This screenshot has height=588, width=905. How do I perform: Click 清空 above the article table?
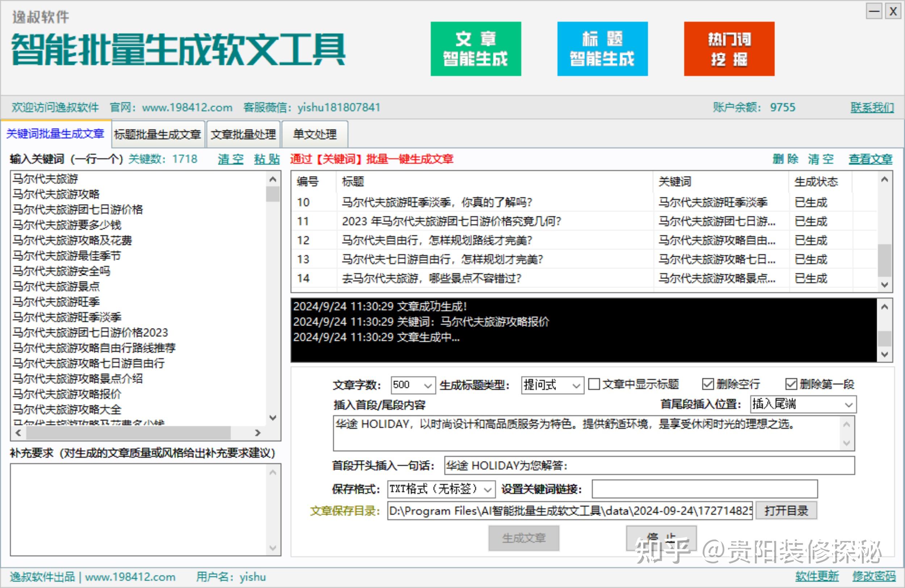tap(821, 159)
